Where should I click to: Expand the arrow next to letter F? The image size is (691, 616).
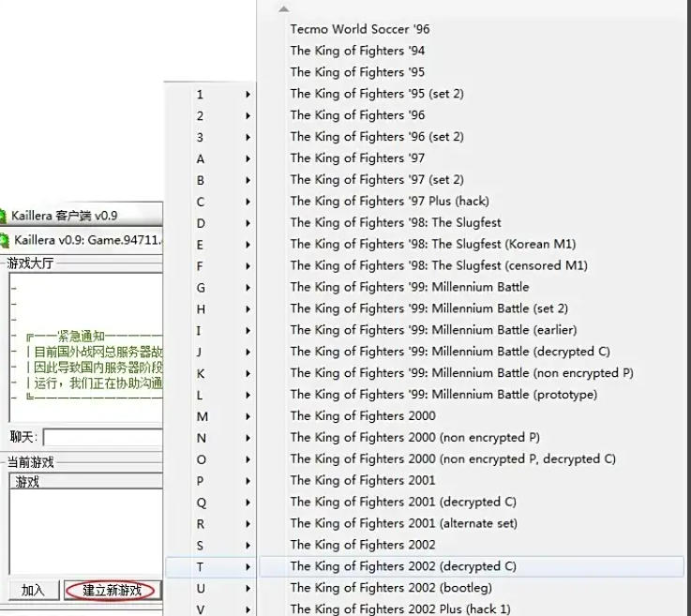tap(248, 266)
